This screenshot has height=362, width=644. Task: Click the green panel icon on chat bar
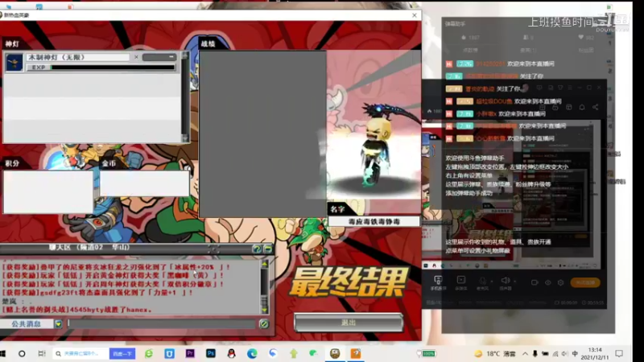pyautogui.click(x=268, y=249)
